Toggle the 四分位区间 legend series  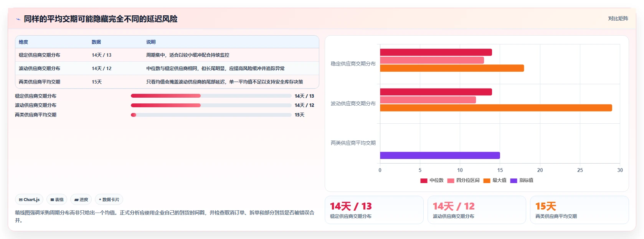coord(463,180)
